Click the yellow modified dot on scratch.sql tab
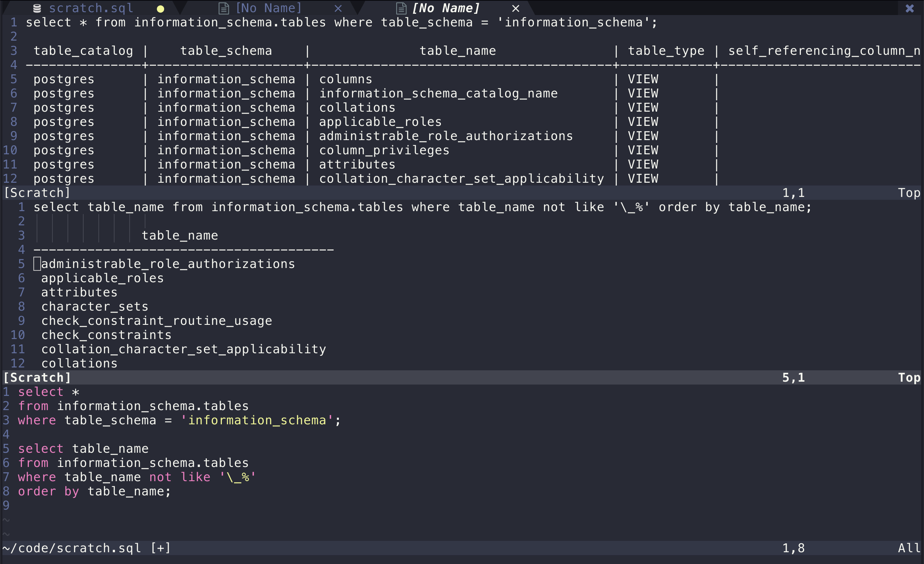The height and width of the screenshot is (564, 924). pos(161,9)
